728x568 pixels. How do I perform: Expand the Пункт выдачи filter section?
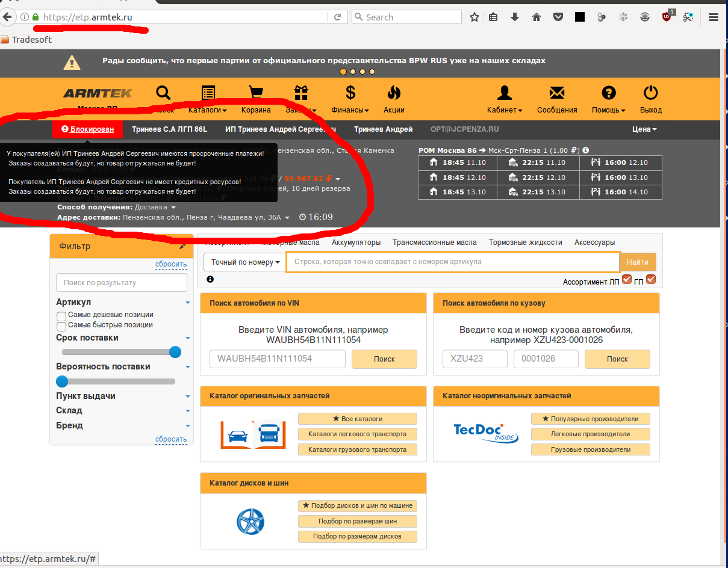pos(188,397)
